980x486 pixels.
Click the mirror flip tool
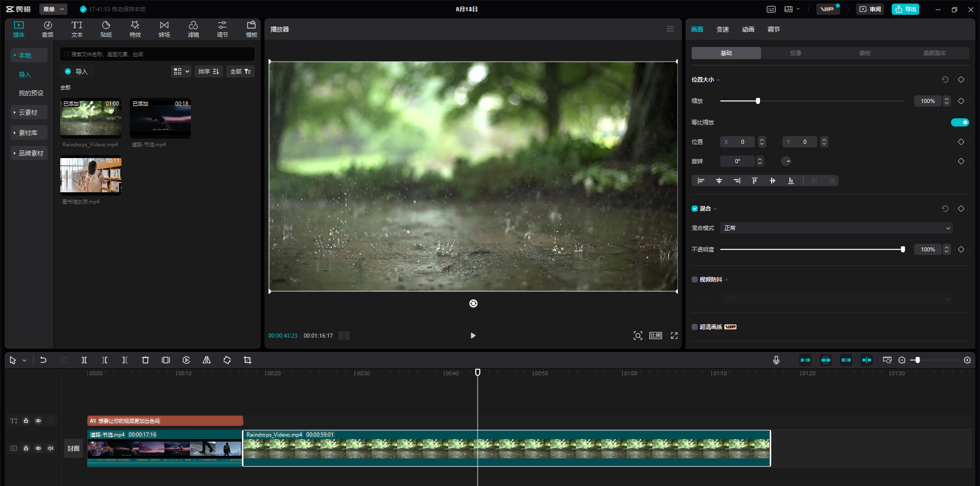[x=207, y=360]
